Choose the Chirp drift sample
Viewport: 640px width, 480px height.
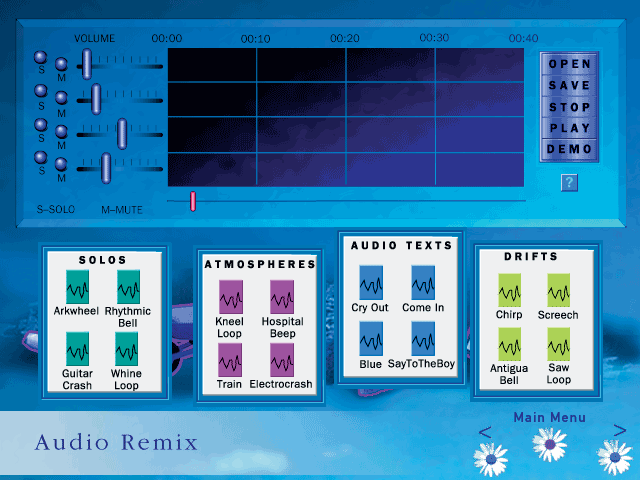click(509, 290)
